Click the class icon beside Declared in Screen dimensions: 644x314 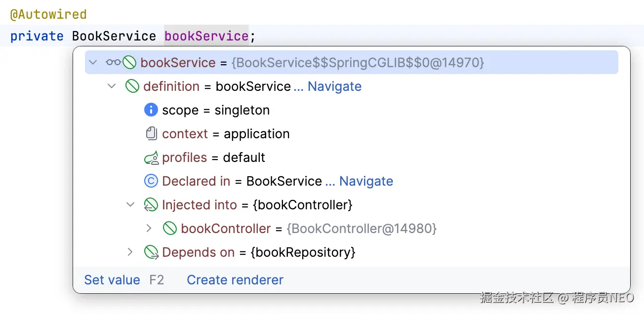pyautogui.click(x=151, y=181)
